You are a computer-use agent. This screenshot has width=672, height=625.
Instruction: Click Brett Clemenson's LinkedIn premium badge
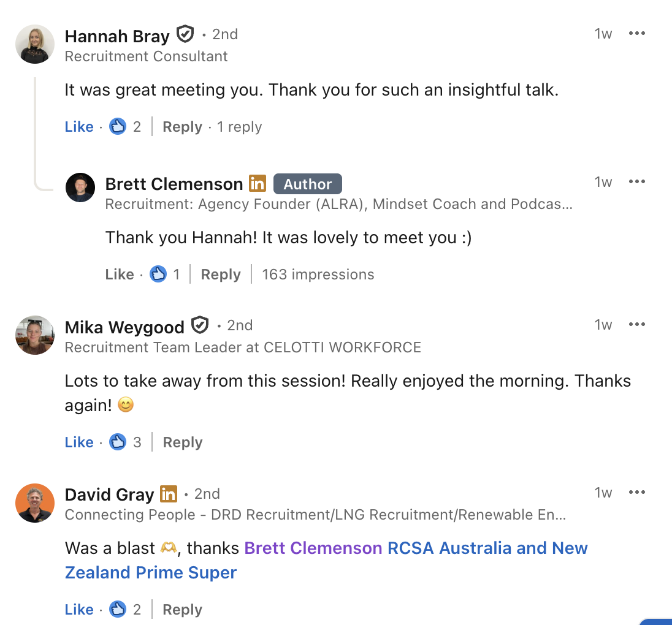pos(258,183)
